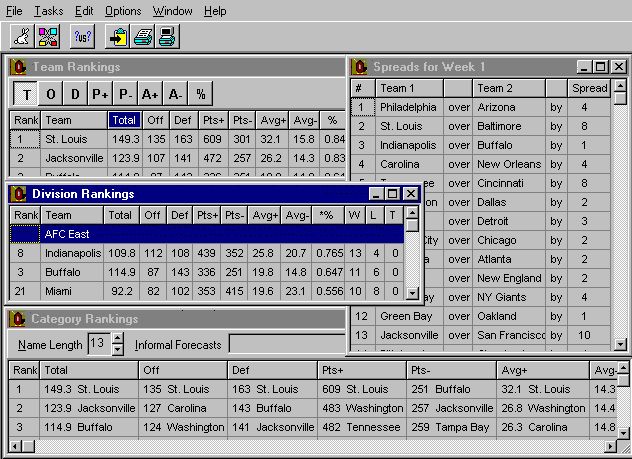Click the Team Rankings window icon
This screenshot has width=632, height=459.
19,67
